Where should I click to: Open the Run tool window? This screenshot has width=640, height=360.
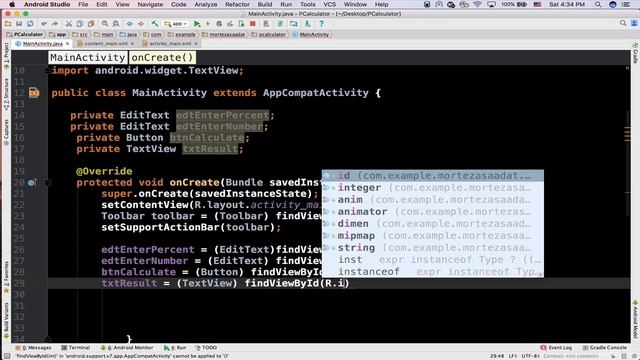(175, 348)
